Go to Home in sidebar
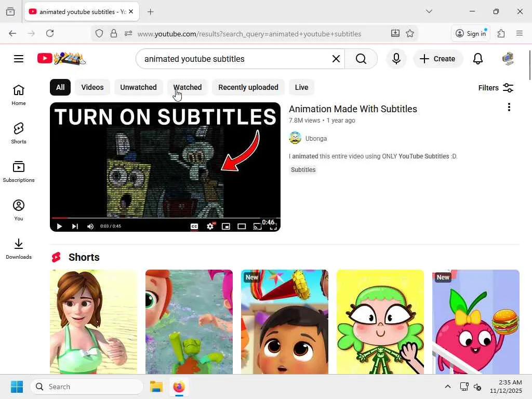 19,95
